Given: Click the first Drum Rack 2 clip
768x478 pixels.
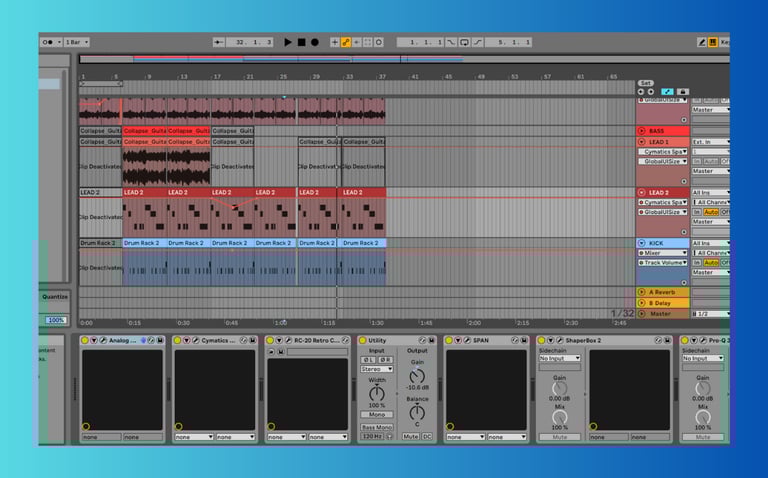Looking at the screenshot, I should pos(100,243).
